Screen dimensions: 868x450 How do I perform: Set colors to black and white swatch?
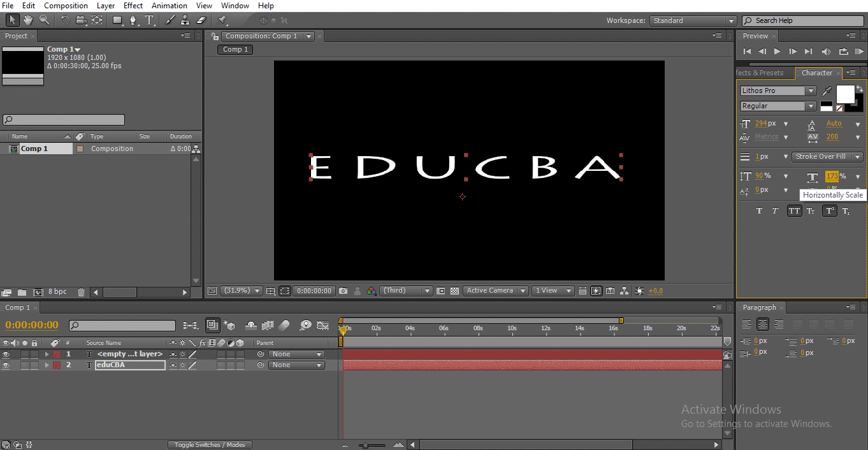click(x=827, y=106)
